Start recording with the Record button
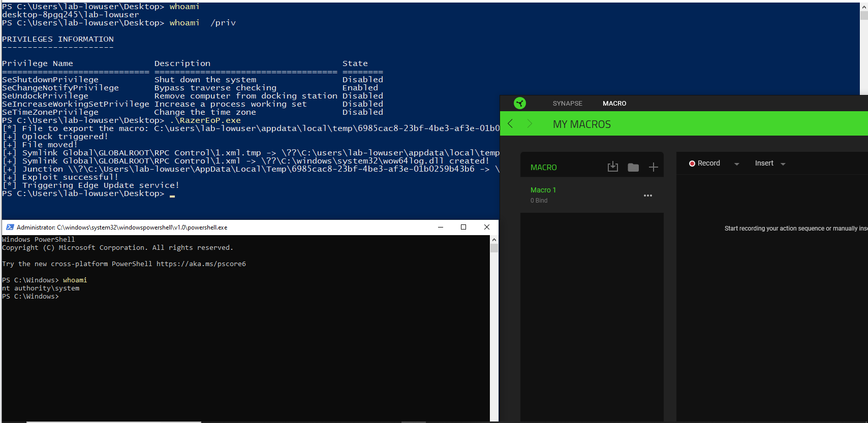This screenshot has height=423, width=868. (704, 163)
